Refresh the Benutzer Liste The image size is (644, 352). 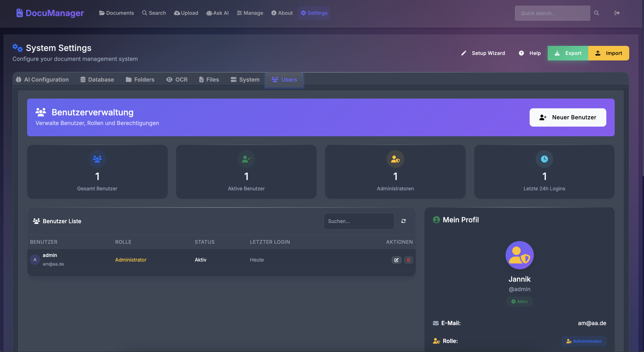[404, 221]
